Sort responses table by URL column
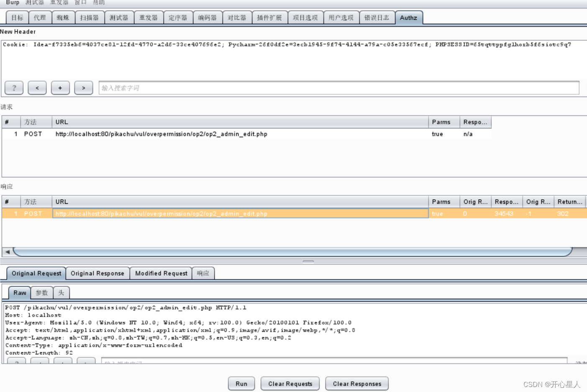Viewport: 587px width, 392px height. tap(240, 202)
